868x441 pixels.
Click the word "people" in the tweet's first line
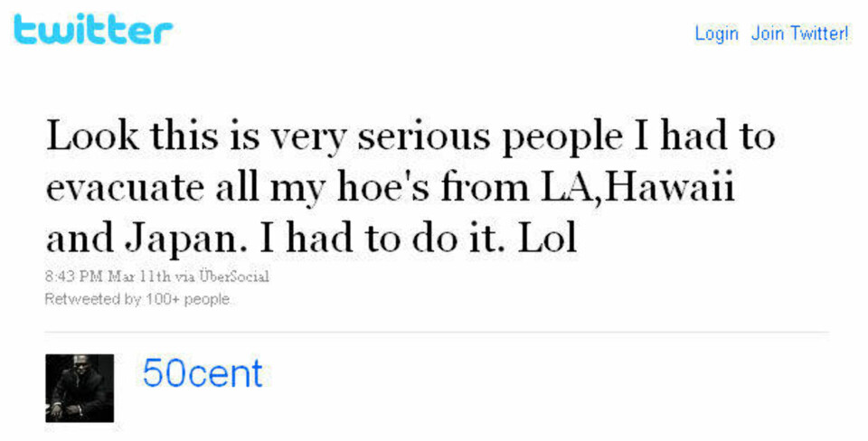pyautogui.click(x=561, y=139)
